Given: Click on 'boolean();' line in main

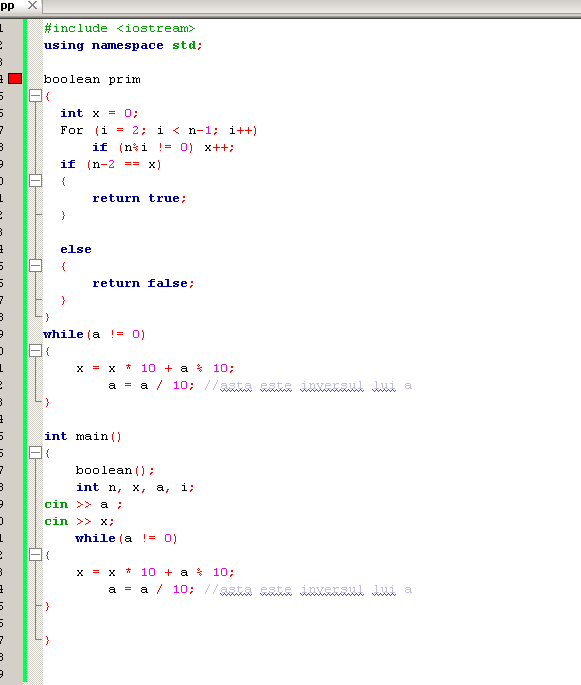Looking at the screenshot, I should tap(115, 471).
